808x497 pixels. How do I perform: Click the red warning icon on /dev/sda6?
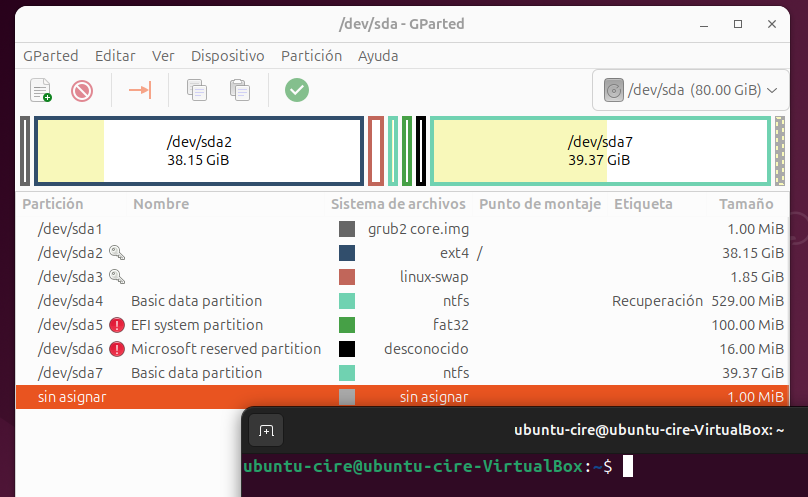[117, 349]
